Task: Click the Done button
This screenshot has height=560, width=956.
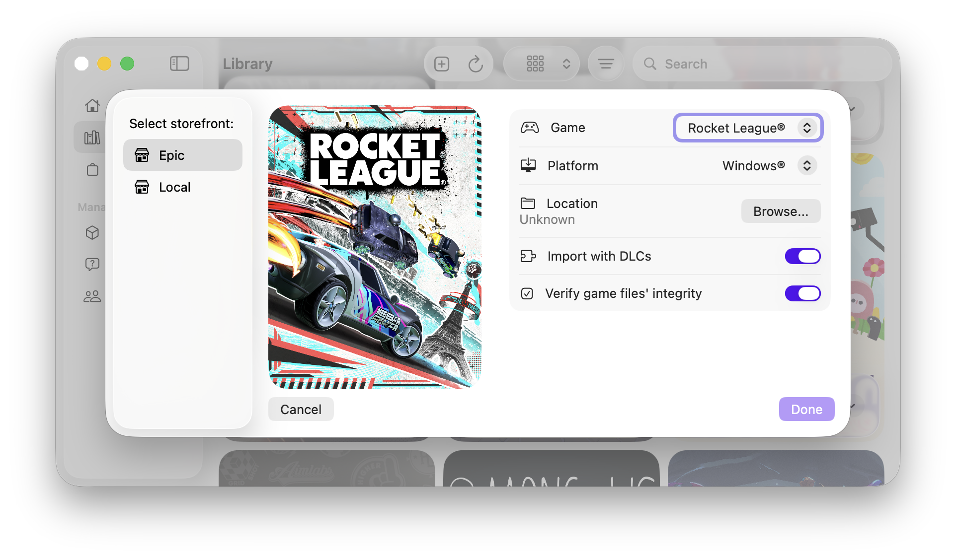Action: [806, 410]
